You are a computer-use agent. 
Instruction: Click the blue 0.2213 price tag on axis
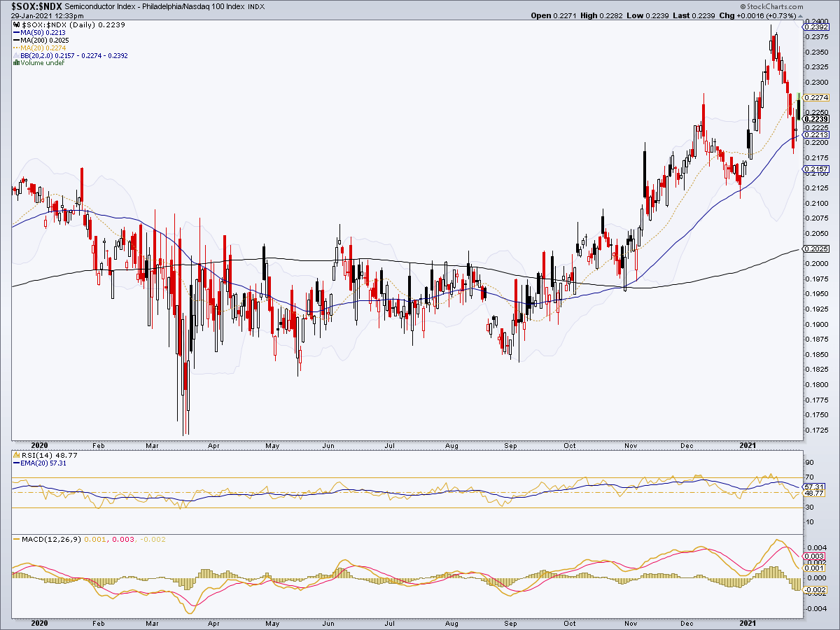pos(815,134)
